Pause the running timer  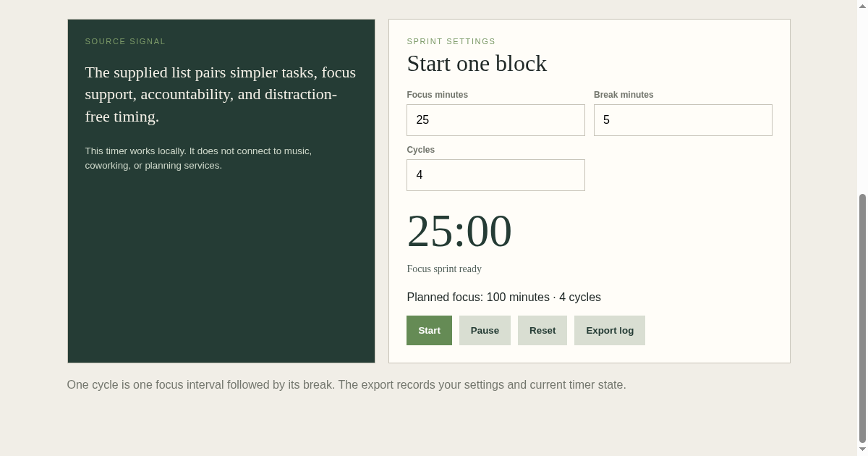[485, 330]
